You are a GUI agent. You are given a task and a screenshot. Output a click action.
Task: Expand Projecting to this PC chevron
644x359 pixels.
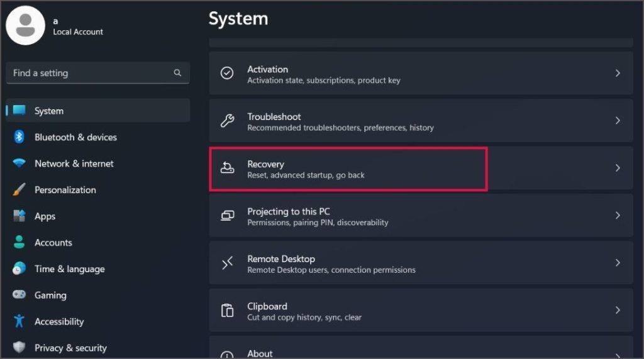click(x=618, y=215)
